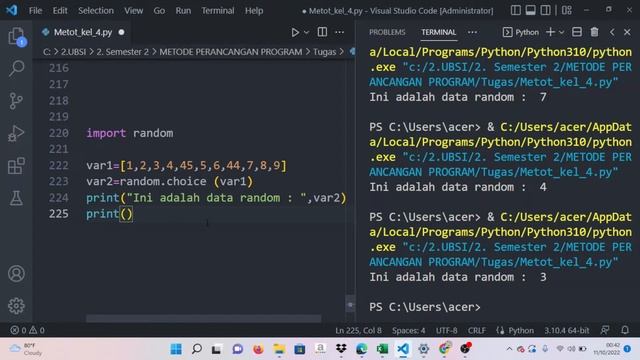Viewport: 640px width, 360px height.
Task: Click breadcrumb Tugas folder
Action: click(x=324, y=52)
